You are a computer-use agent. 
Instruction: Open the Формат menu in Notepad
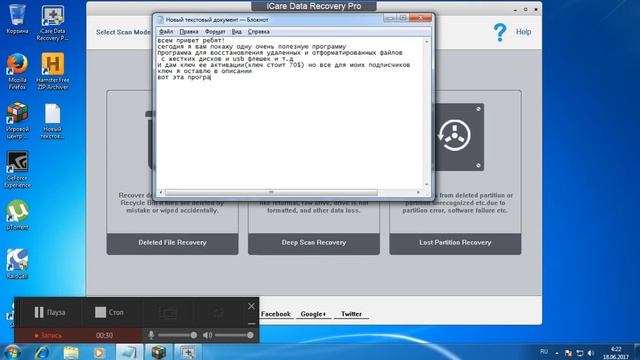pos(215,32)
